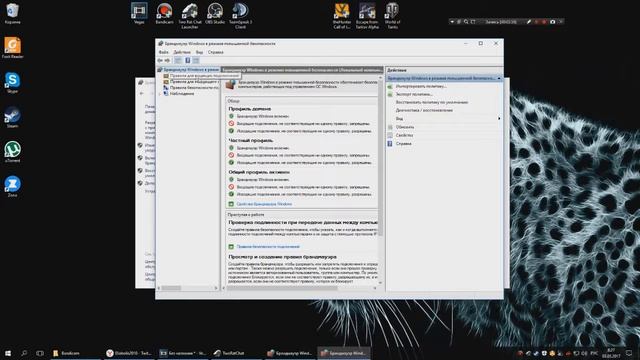Open theHunter Call of the Wild icon
This screenshot has width=640, height=360.
[x=342, y=16]
